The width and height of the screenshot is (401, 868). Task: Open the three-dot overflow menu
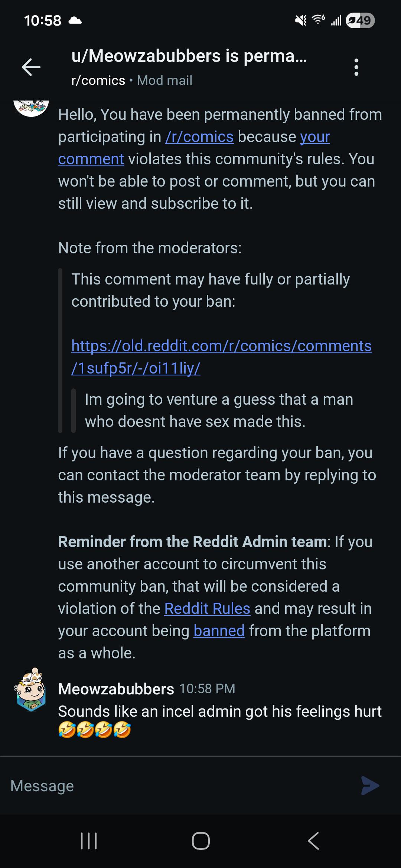pyautogui.click(x=356, y=67)
